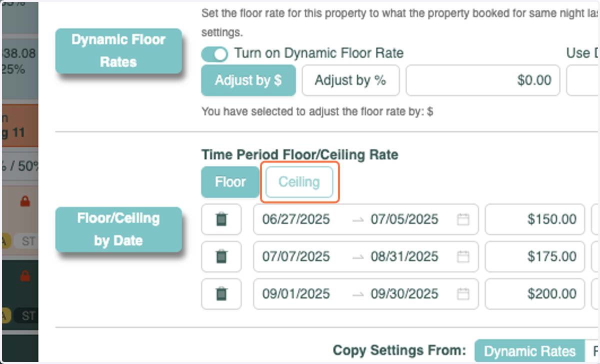Click the 09/01/2025 start date
The height and width of the screenshot is (364, 600).
click(x=296, y=294)
